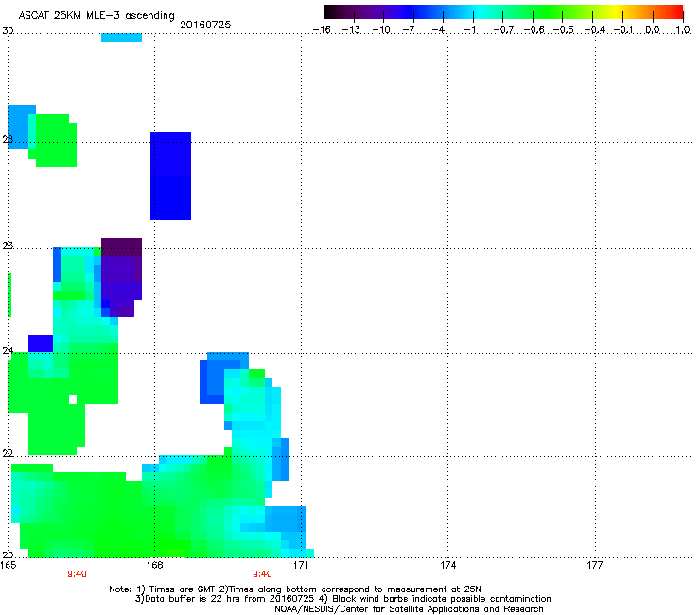Image resolution: width=700 pixels, height=615 pixels.
Task: Click the longitude label '168'
Action: pyautogui.click(x=154, y=565)
